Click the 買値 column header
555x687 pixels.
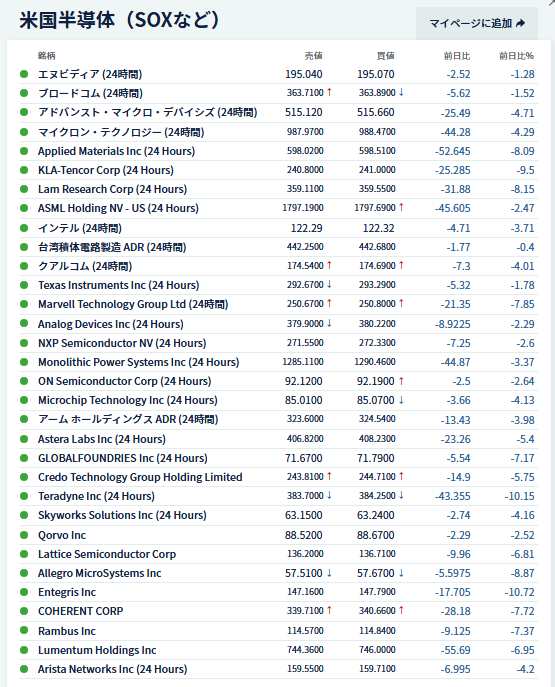[385, 56]
